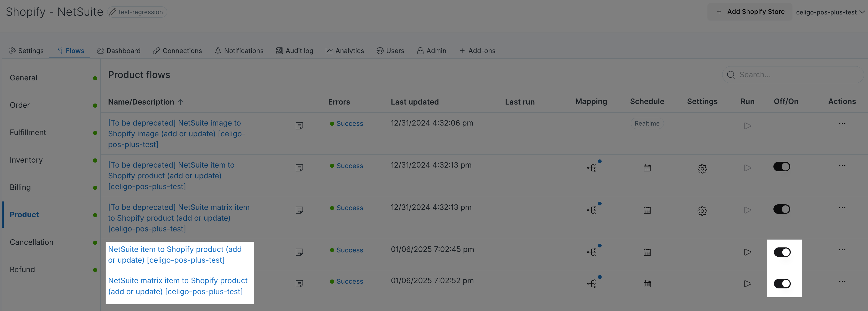This screenshot has width=868, height=311.
Task: Open settings gear for deprecated NetSuite item flow
Action: (x=702, y=168)
